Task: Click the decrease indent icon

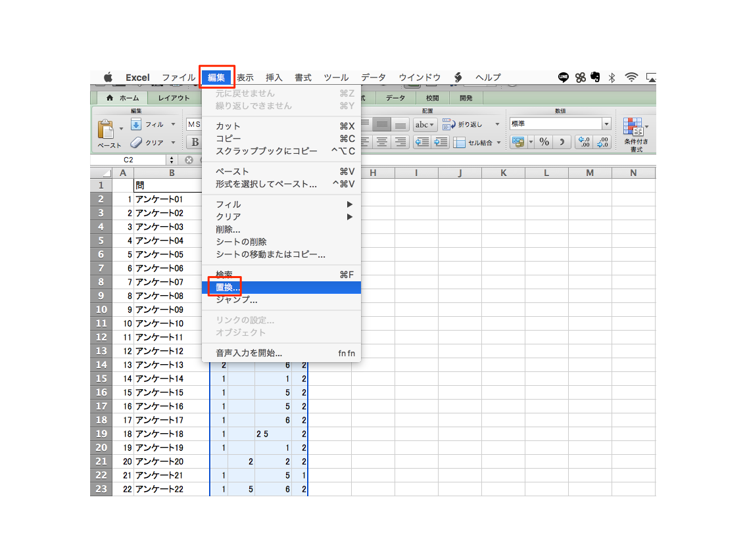Action: pos(422,142)
